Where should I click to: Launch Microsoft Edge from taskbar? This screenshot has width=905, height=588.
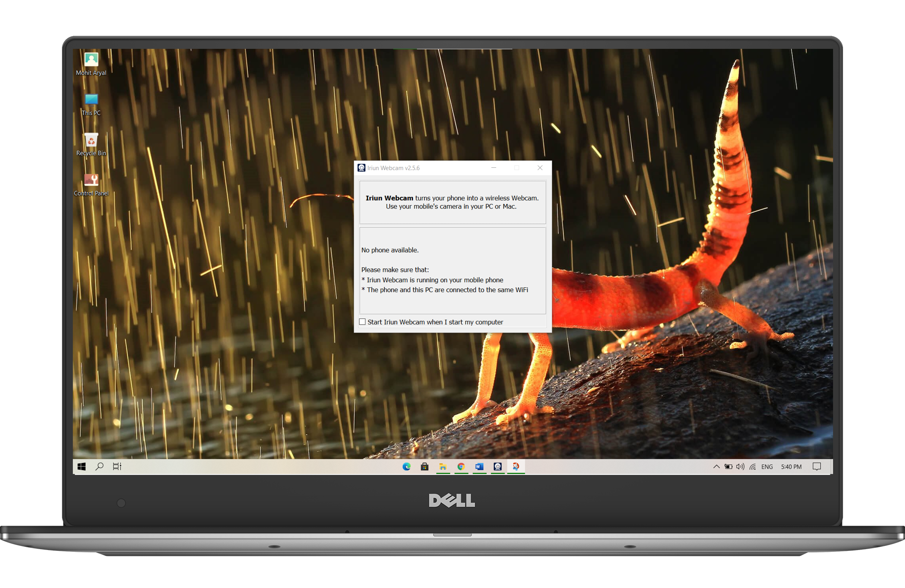(407, 467)
